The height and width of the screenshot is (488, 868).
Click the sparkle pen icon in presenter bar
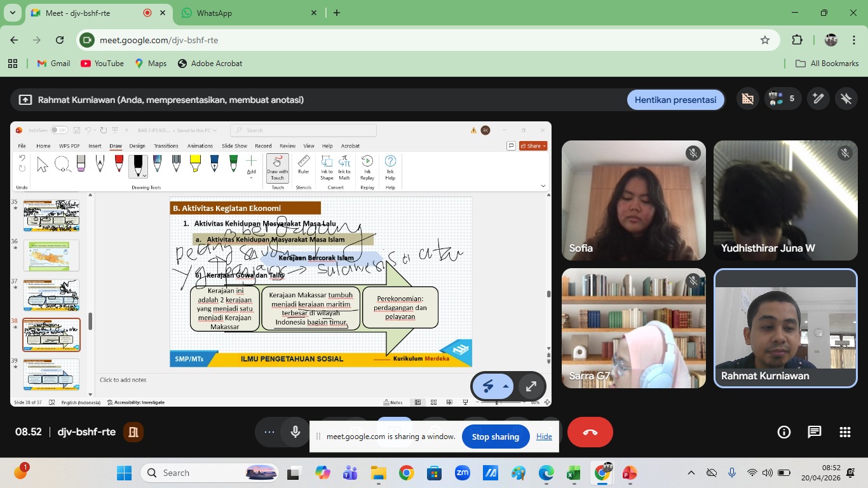coord(818,99)
